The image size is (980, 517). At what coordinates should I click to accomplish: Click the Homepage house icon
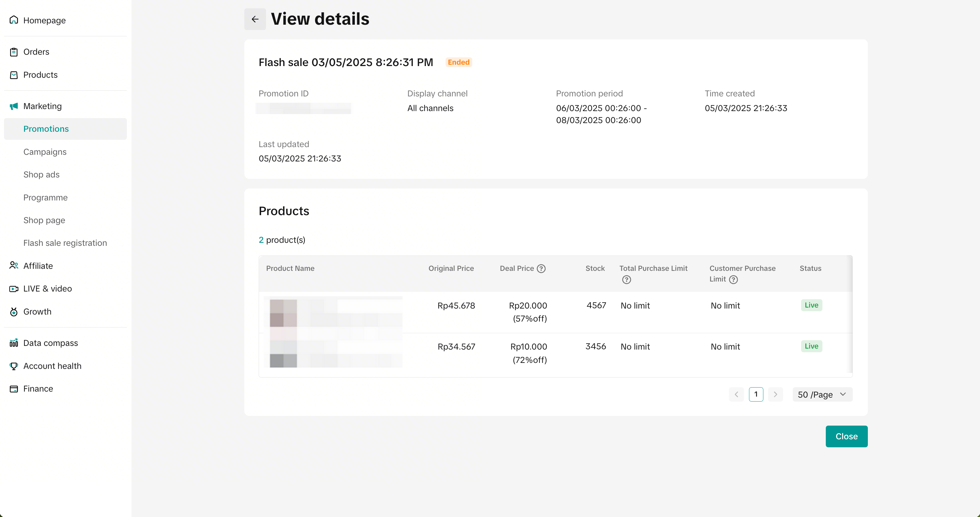[x=14, y=20]
